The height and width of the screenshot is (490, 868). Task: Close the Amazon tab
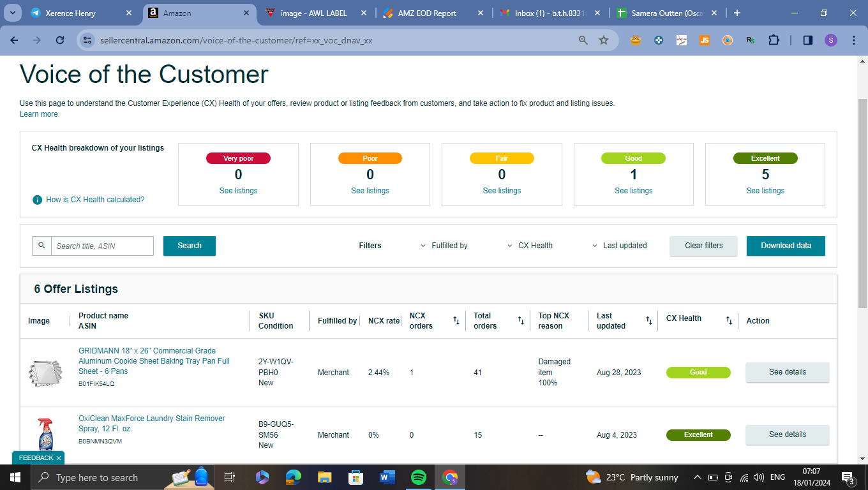(246, 13)
